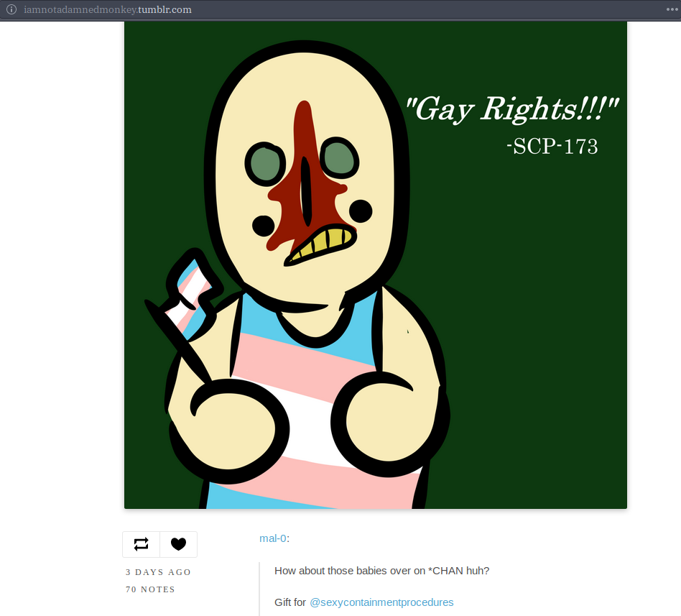This screenshot has width=681, height=616.
Task: Open the @sexycontainmentprocedures mention link
Action: 381,602
